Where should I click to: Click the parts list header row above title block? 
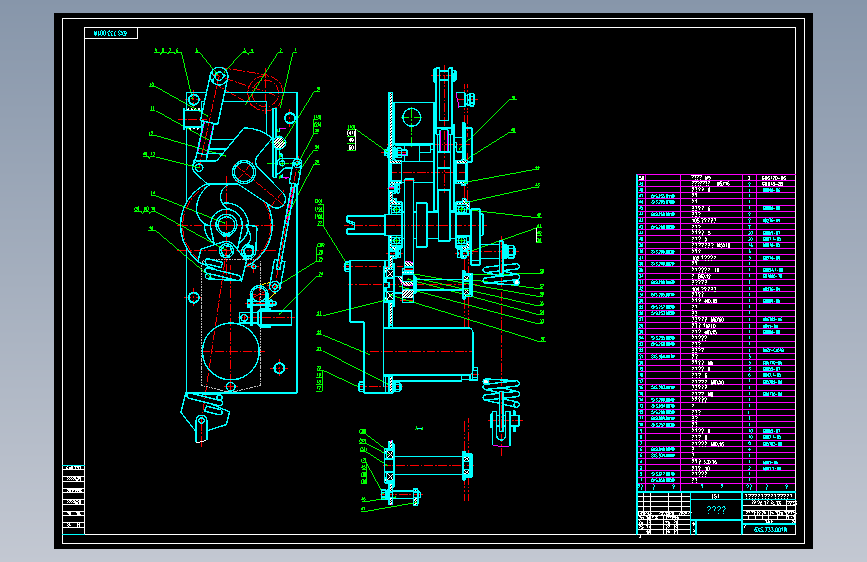point(716,487)
